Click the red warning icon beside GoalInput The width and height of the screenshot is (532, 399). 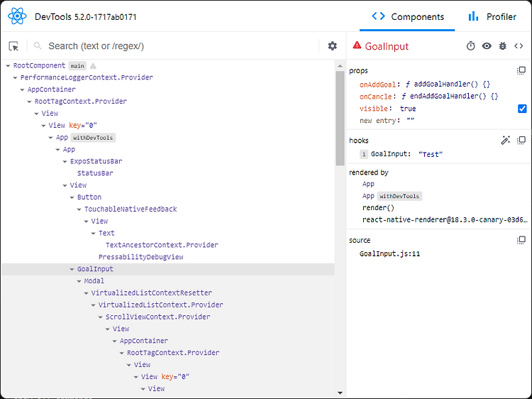[x=357, y=45]
